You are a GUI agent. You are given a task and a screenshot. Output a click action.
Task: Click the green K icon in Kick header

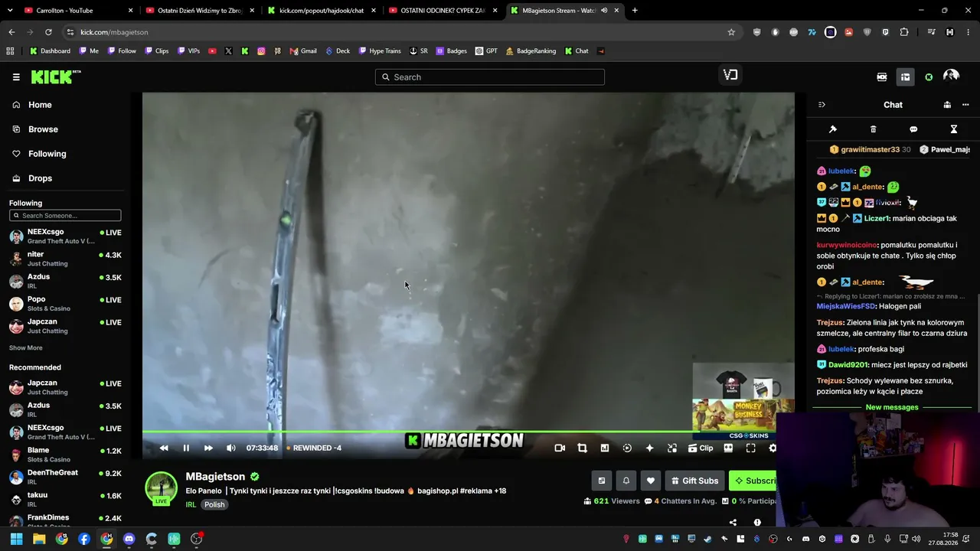[x=929, y=77]
